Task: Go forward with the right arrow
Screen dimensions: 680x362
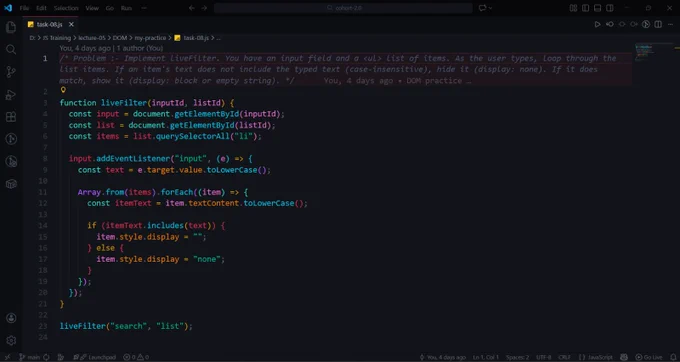Action: [204, 8]
